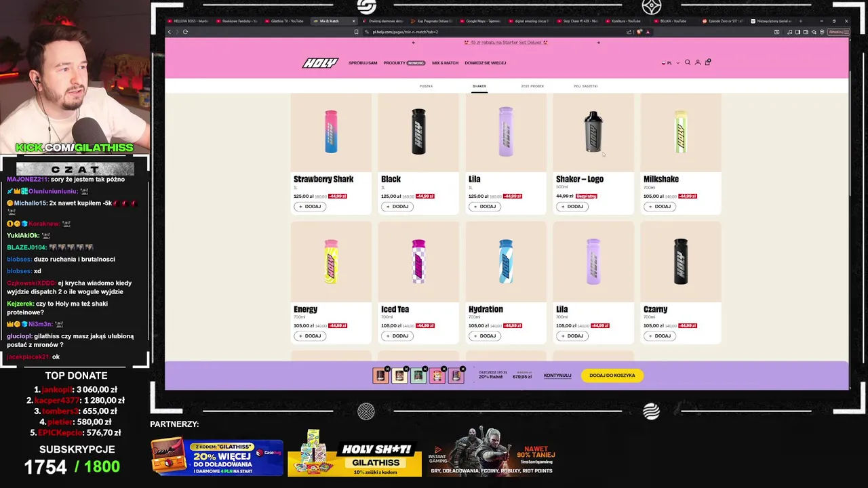Go back with the browser back arrow
The image size is (868, 488).
point(170,32)
